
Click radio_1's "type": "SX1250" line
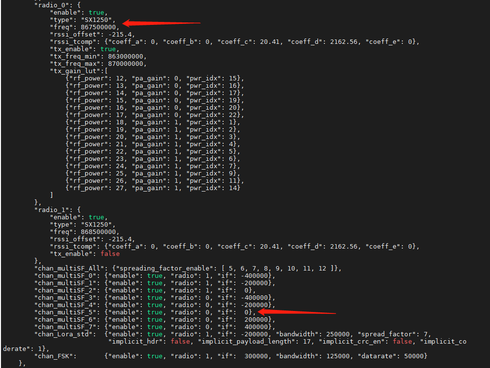(82, 224)
